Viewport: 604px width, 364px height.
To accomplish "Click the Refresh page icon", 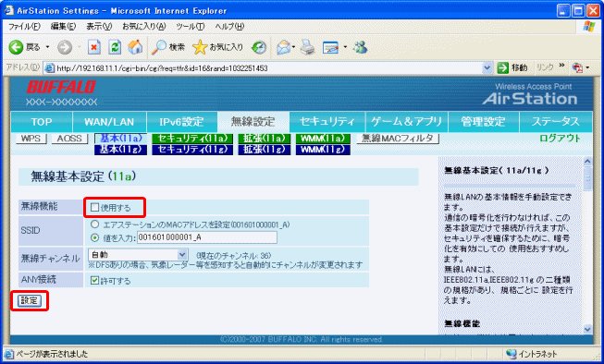I will [x=115, y=47].
